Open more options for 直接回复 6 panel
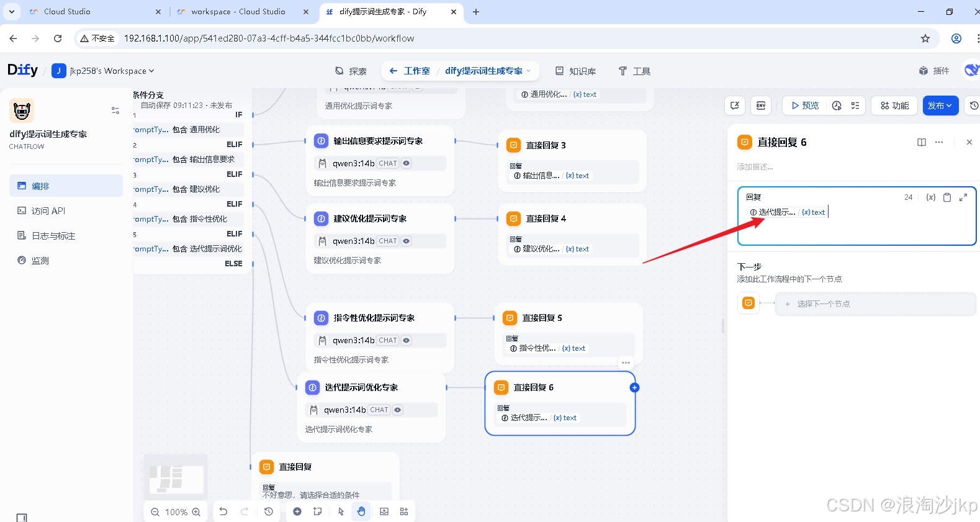Image resolution: width=980 pixels, height=522 pixels. coord(939,142)
